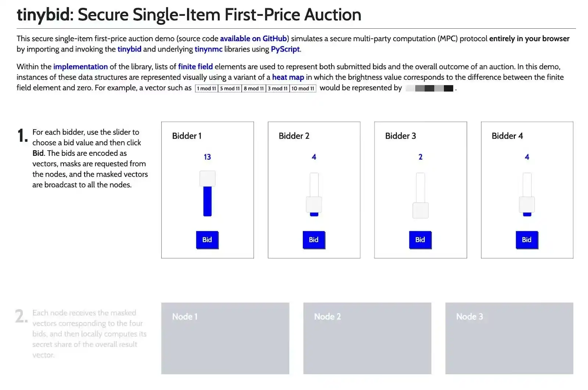This screenshot has height=390, width=588.
Task: Submit the bid for Bidder 2
Action: pyautogui.click(x=313, y=240)
